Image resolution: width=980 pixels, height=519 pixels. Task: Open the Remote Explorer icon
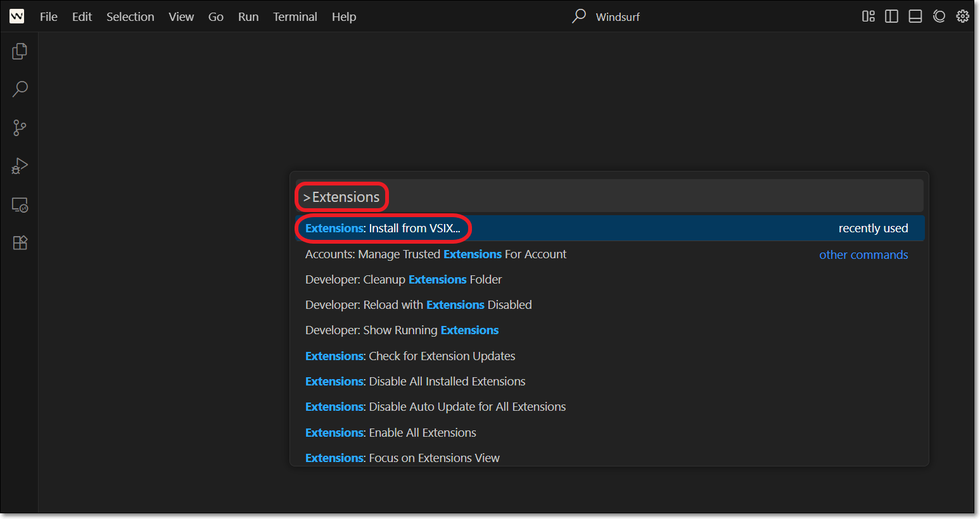[20, 205]
